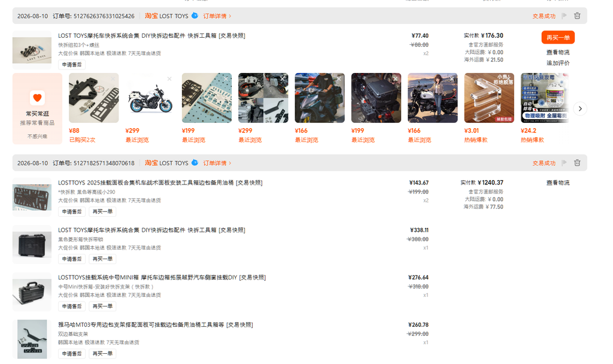Open thumbnail of 2025挂载面板 item

[x=32, y=197]
